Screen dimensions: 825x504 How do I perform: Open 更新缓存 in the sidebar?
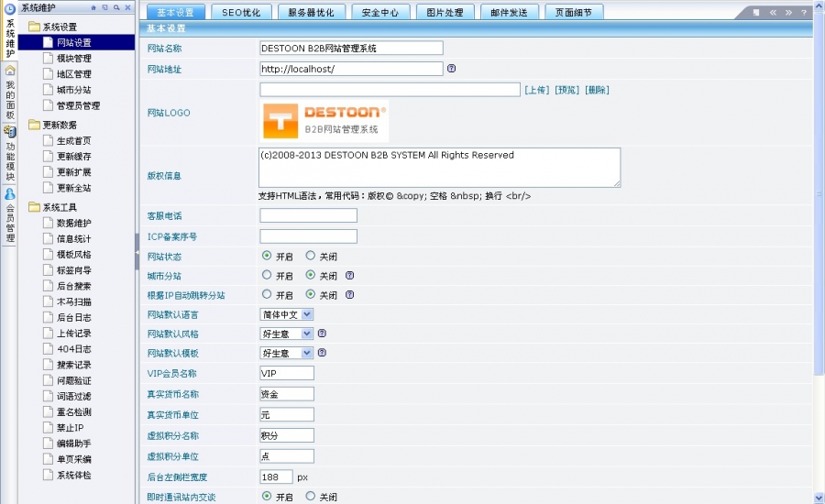(x=73, y=157)
